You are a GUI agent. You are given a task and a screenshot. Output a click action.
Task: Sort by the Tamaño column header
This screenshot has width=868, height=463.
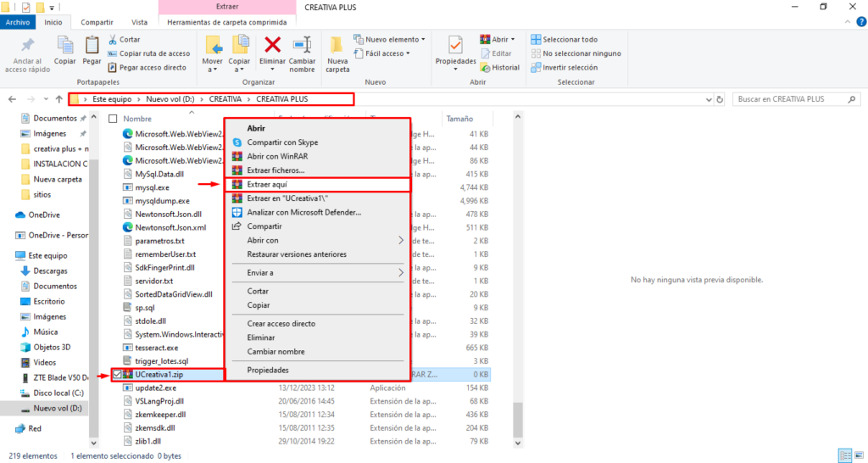(459, 119)
